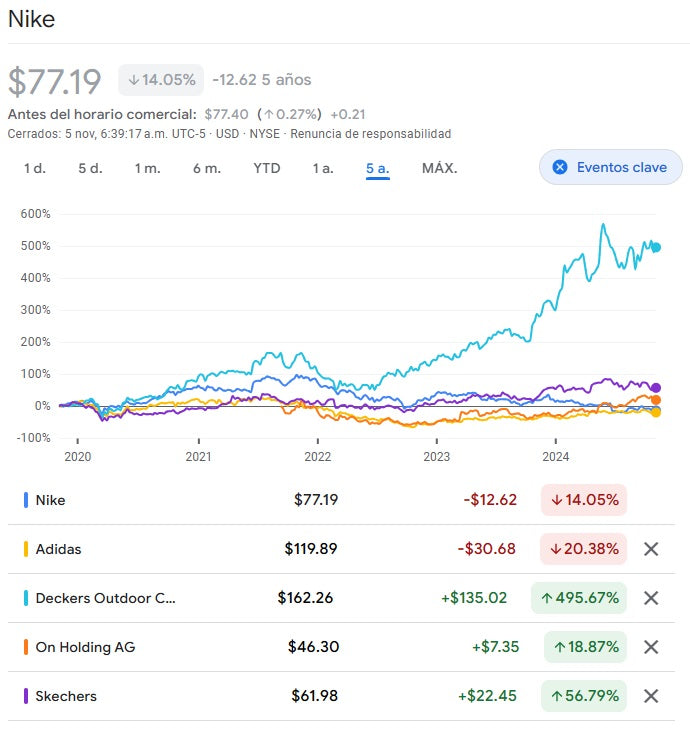Click the +$135.02 Deckers change value
Image resolution: width=690 pixels, height=736 pixels.
(x=474, y=598)
